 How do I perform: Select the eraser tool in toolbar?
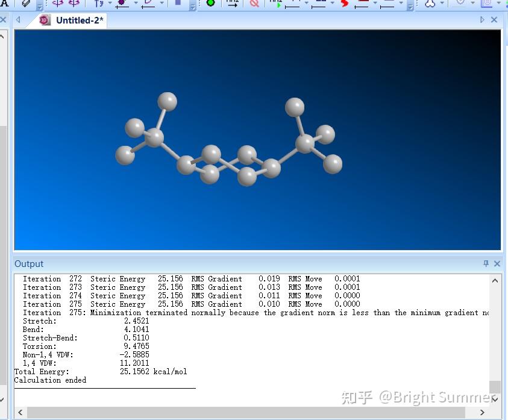point(25,3)
